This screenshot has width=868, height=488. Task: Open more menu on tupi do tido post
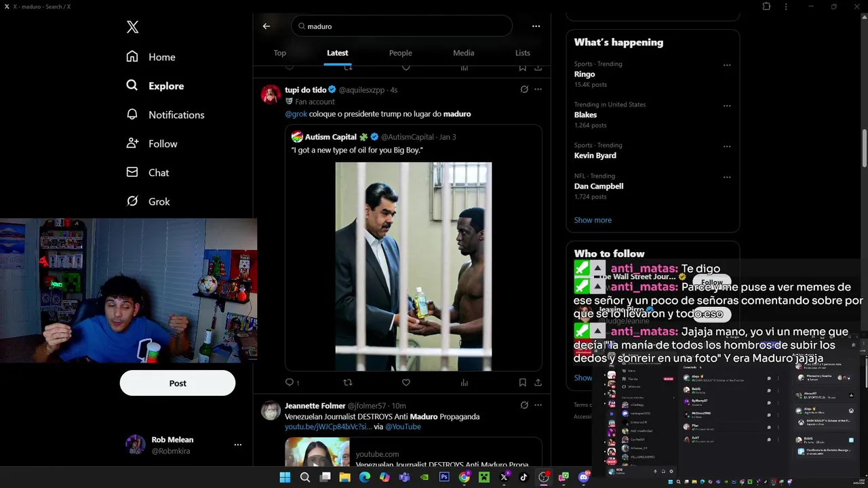tap(538, 89)
